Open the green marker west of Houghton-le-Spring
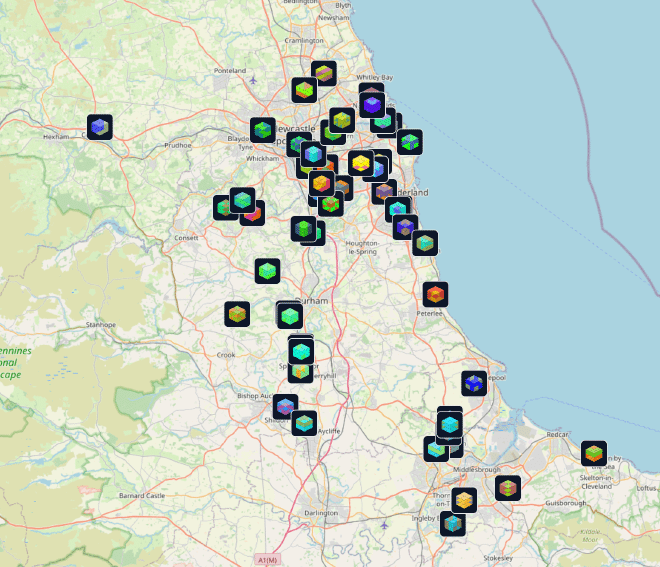The image size is (660, 567). coord(304,229)
